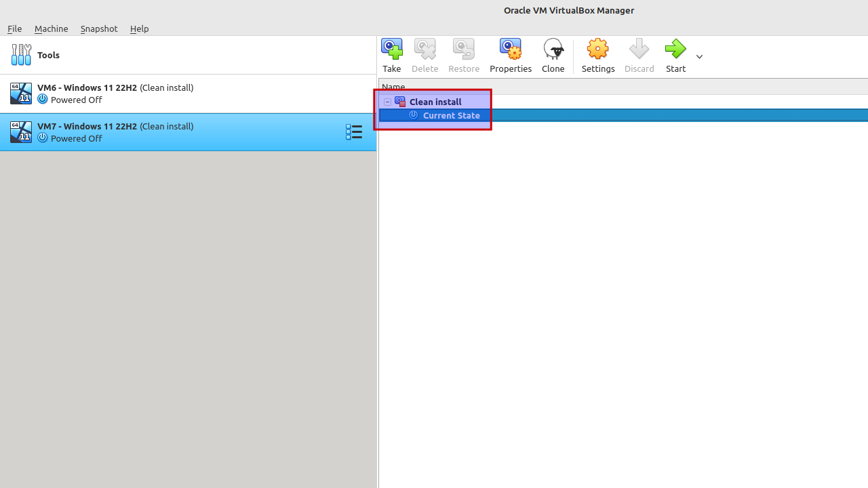Image resolution: width=868 pixels, height=488 pixels.
Task: Click the Clean install snapshot icon
Action: [x=400, y=102]
